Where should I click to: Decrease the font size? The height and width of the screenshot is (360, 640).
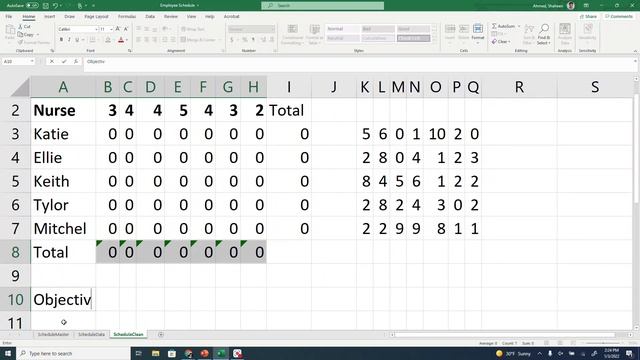point(126,29)
